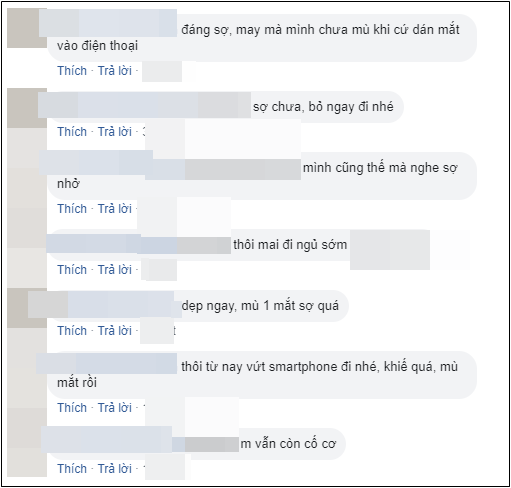
Task: Click Thích under the 'vứt smartphone đi nhé' comment
Action: [x=72, y=408]
